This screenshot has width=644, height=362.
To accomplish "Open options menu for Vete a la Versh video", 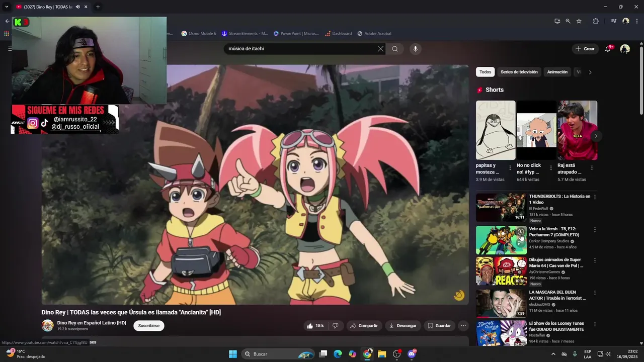I will click(x=595, y=230).
